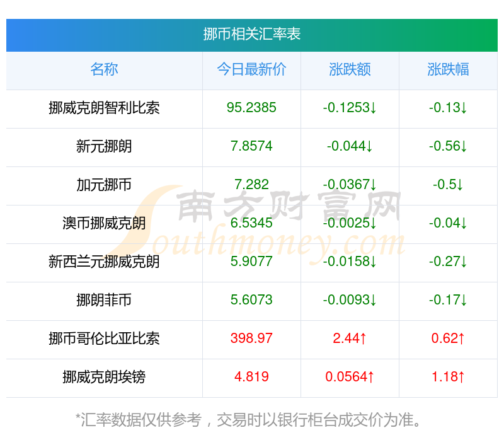Click the footnote 汇率数据仅供参考 disclaimer
Viewport: 504px width, 440px height.
point(248,420)
